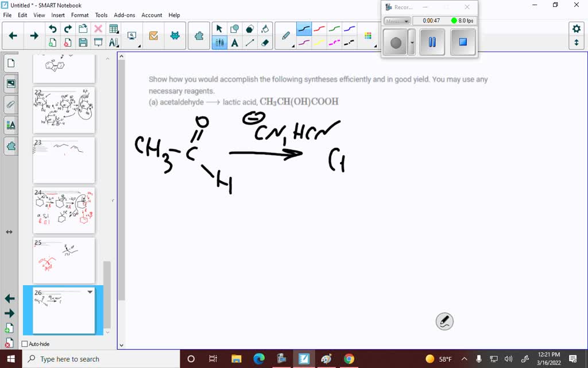588x368 pixels.
Task: Open the Attachments paperclip tab
Action: pyautogui.click(x=10, y=104)
